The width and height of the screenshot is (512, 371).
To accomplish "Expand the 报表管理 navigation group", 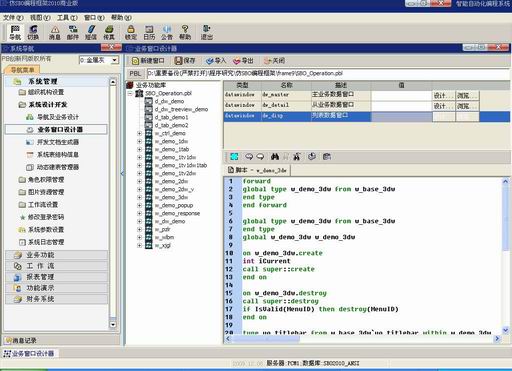I will [x=57, y=277].
